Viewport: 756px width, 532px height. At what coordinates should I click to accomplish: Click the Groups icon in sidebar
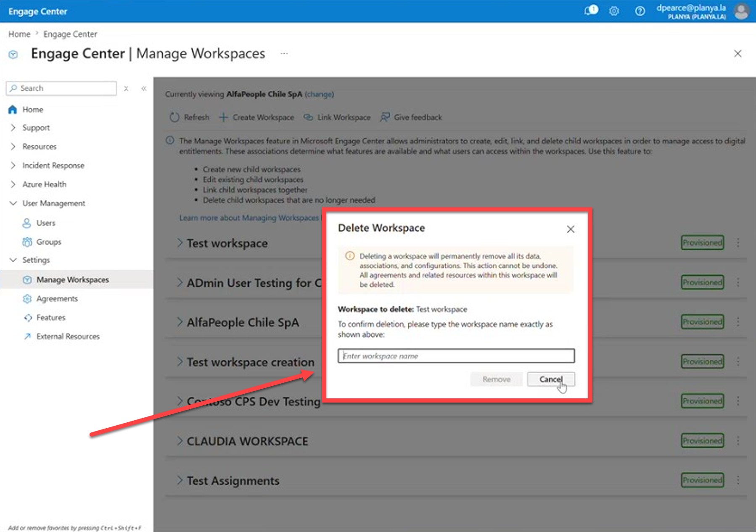[27, 242]
